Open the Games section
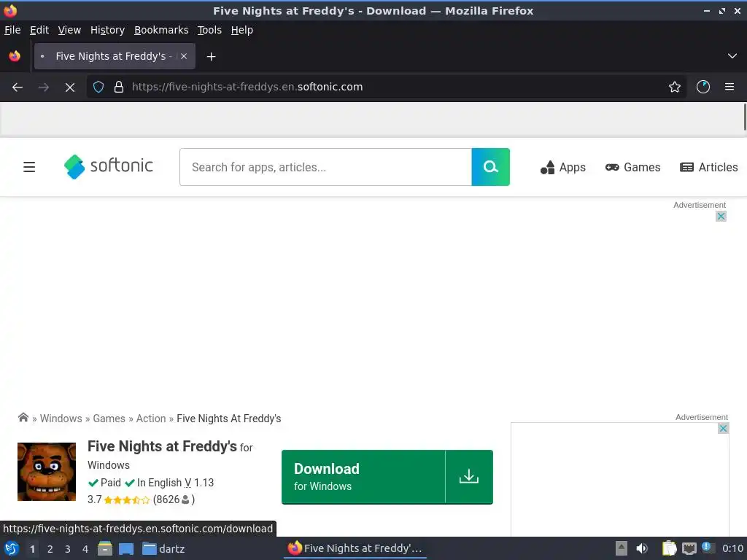This screenshot has height=560, width=747. tap(632, 167)
